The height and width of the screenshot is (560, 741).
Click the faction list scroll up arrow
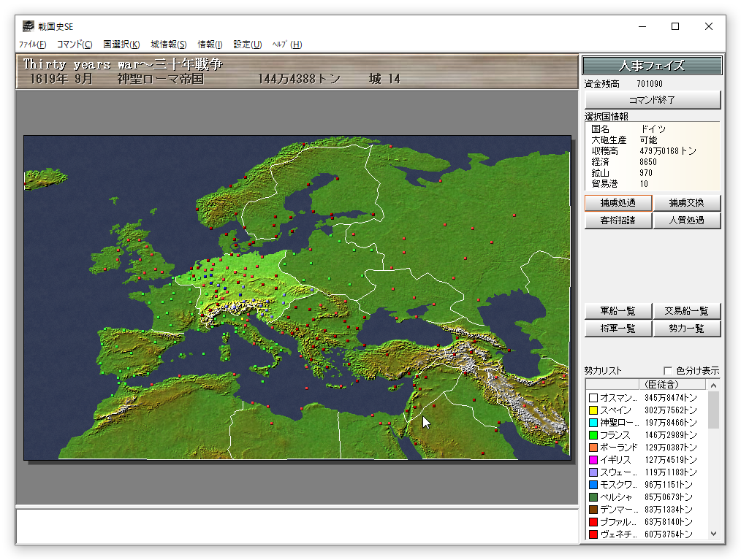(714, 385)
